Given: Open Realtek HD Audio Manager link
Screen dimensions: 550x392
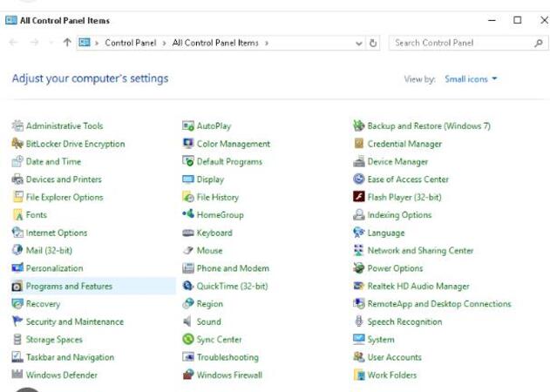Looking at the screenshot, I should pyautogui.click(x=418, y=286).
